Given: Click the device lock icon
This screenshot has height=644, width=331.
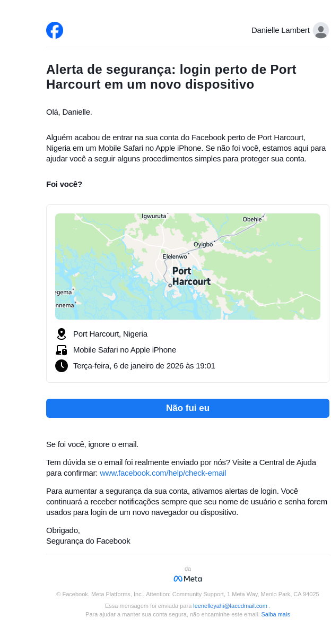Looking at the screenshot, I should click(x=62, y=350).
